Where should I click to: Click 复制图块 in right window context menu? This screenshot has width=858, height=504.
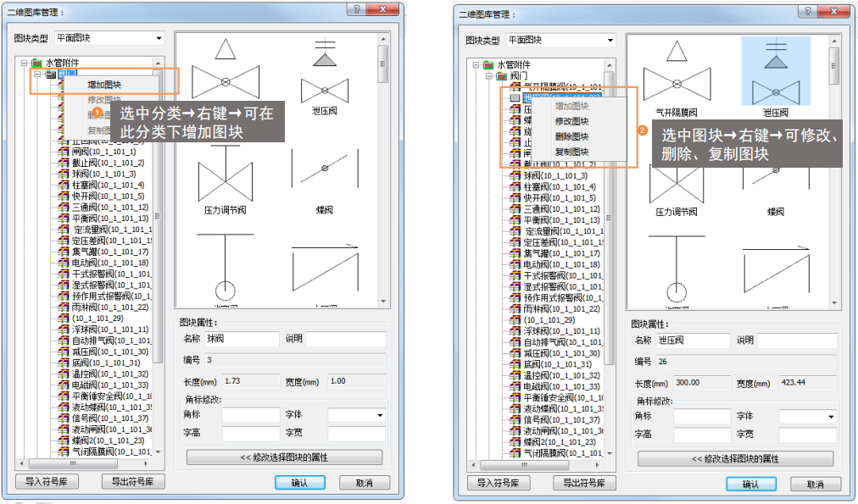tap(571, 152)
